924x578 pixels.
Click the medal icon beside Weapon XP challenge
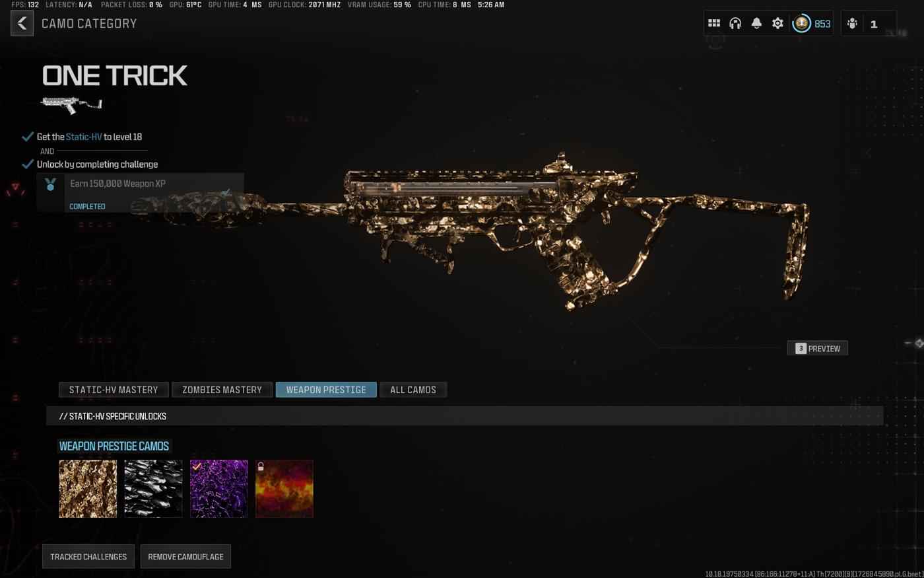(51, 185)
